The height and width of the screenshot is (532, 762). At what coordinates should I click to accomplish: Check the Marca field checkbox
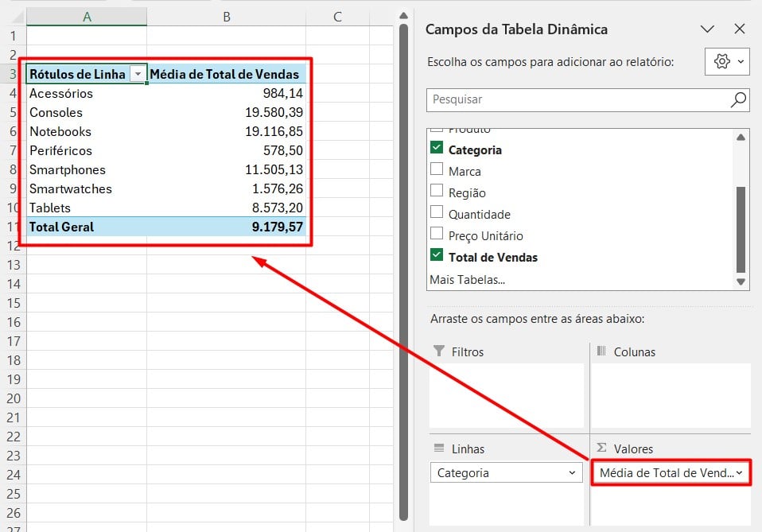click(437, 169)
